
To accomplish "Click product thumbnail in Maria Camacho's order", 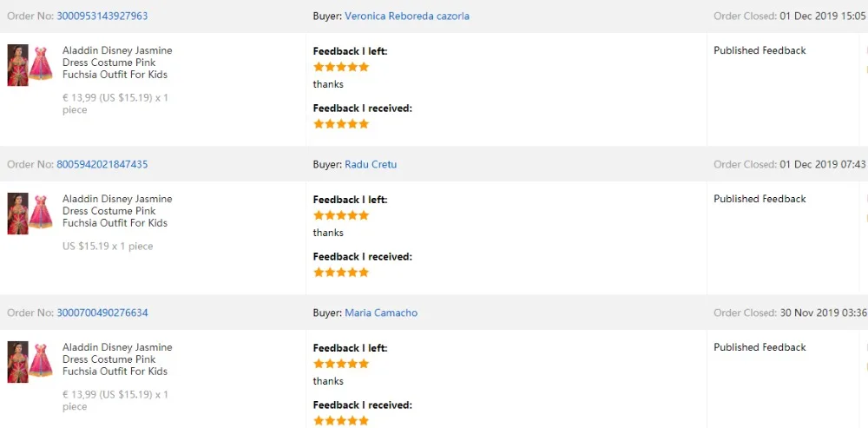I will [x=30, y=362].
